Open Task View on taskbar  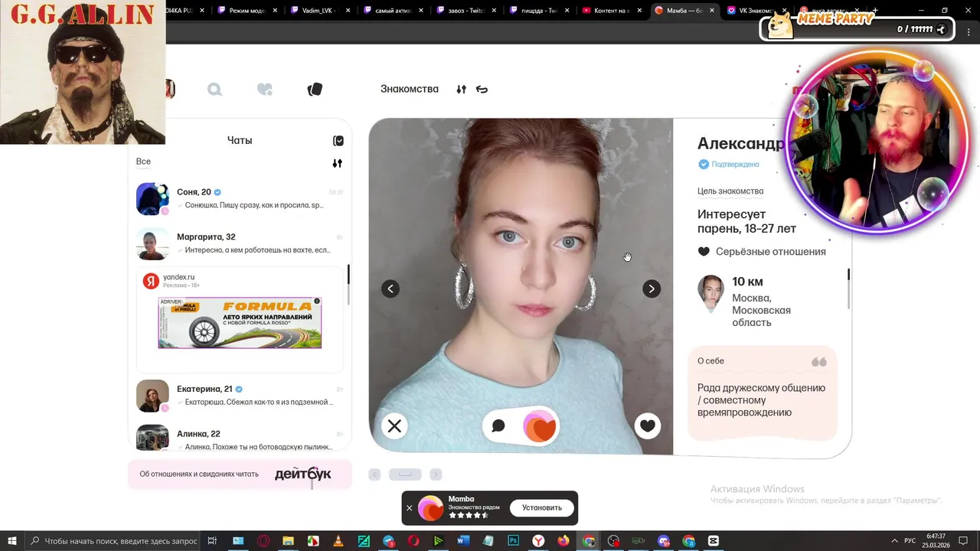pos(213,541)
